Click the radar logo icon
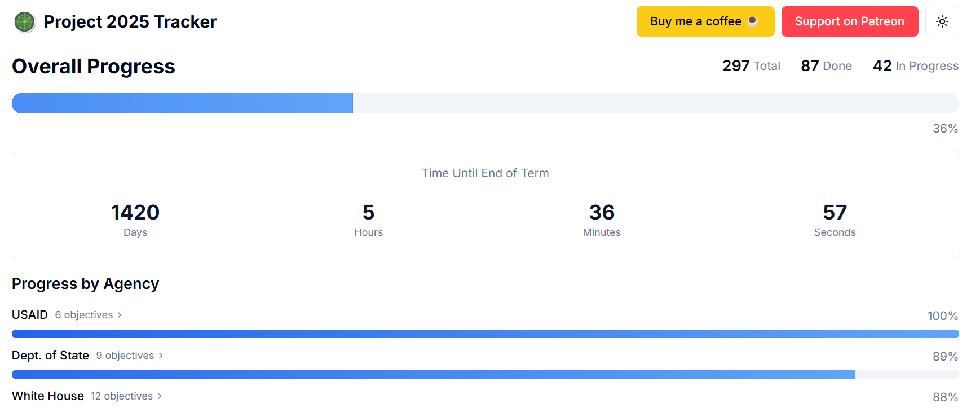 25,22
